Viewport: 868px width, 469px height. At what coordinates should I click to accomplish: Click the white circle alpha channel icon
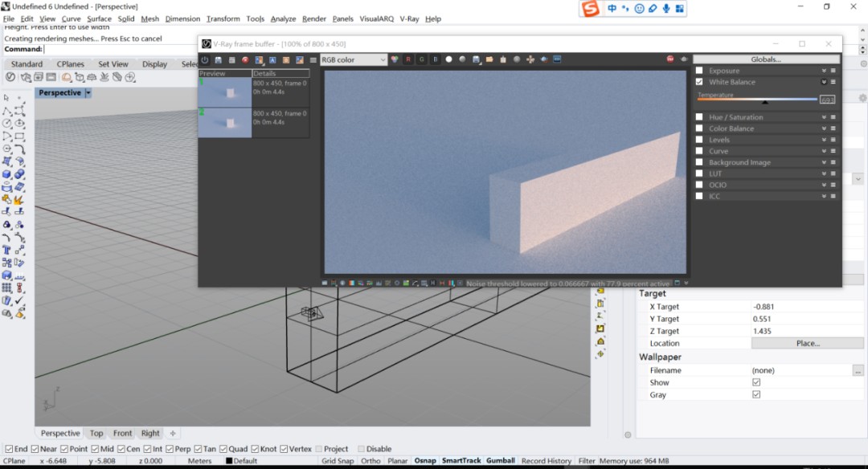[449, 59]
